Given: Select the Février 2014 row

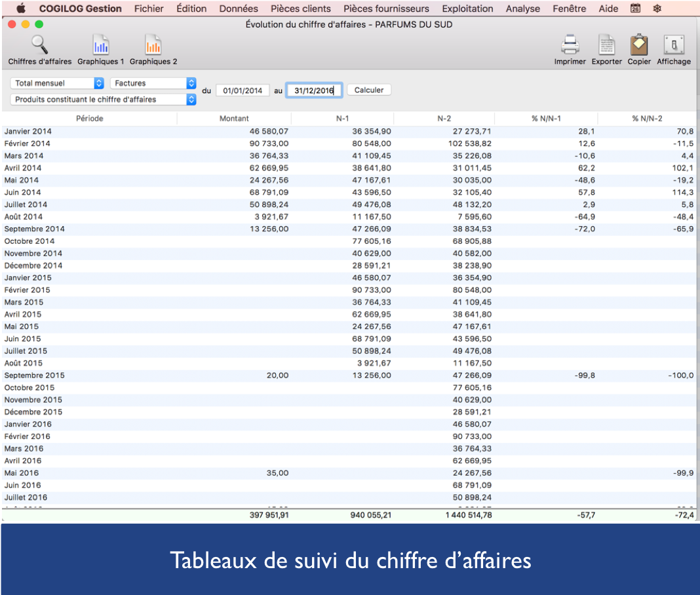Looking at the screenshot, I should point(349,144).
